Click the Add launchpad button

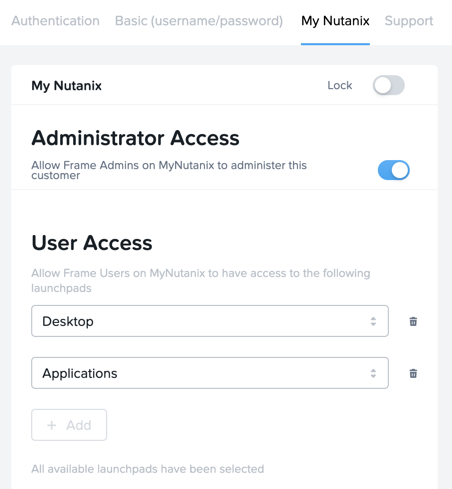[69, 425]
